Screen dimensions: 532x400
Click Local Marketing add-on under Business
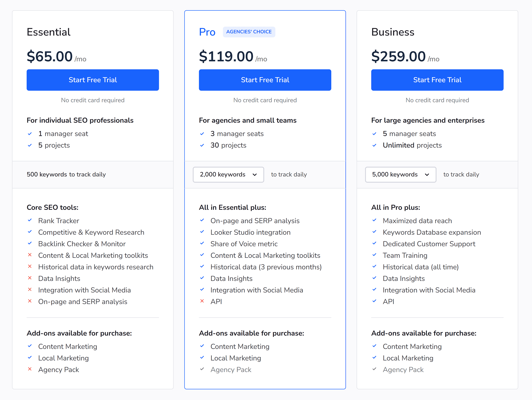point(408,358)
